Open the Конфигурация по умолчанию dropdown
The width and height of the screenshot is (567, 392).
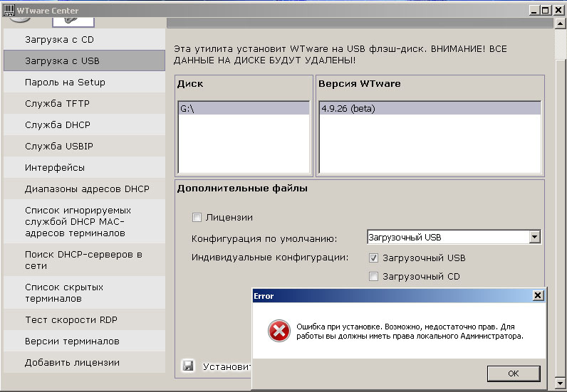534,237
